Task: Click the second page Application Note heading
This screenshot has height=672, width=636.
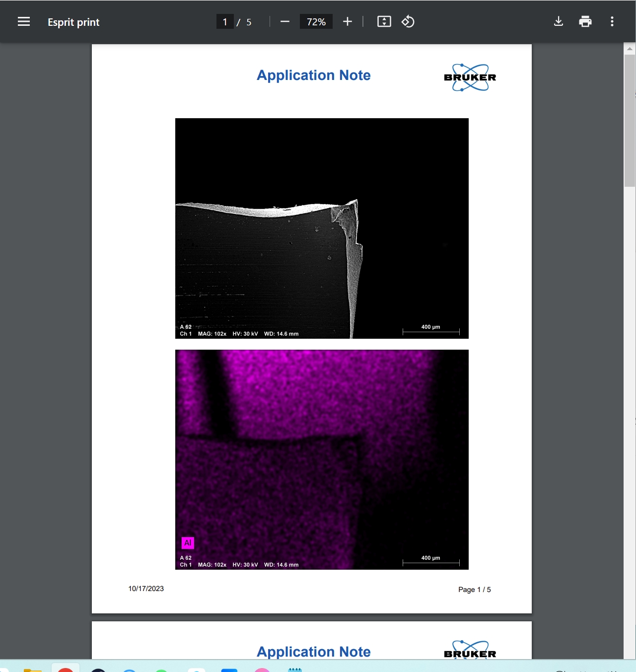Action: (314, 652)
